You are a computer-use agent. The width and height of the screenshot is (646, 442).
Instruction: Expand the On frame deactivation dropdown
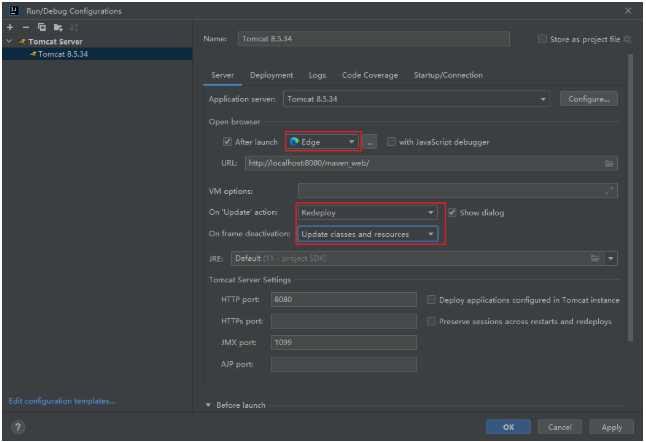367,234
